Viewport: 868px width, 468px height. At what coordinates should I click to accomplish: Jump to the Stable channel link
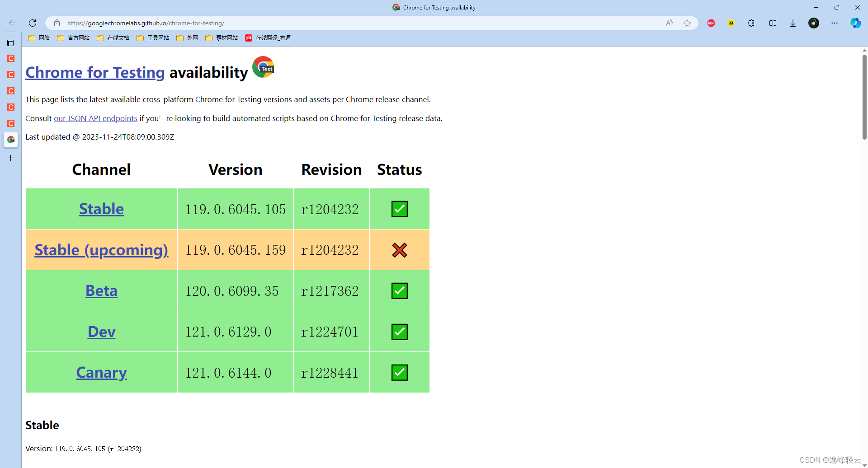(101, 209)
